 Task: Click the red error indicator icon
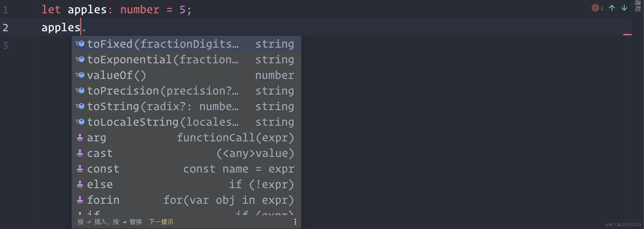pos(595,8)
